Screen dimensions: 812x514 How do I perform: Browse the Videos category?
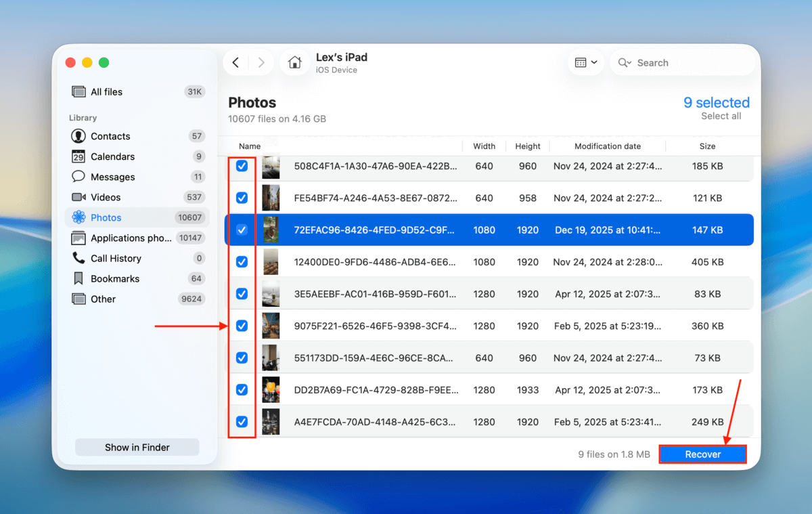[x=106, y=197]
